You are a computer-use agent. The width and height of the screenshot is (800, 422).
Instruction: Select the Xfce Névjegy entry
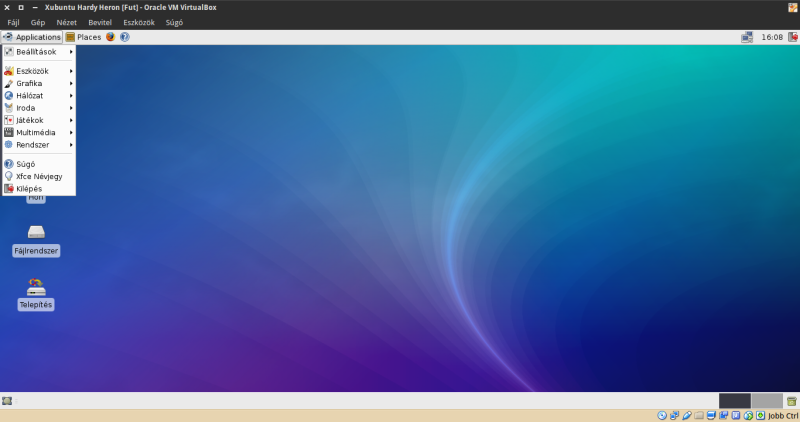click(39, 176)
